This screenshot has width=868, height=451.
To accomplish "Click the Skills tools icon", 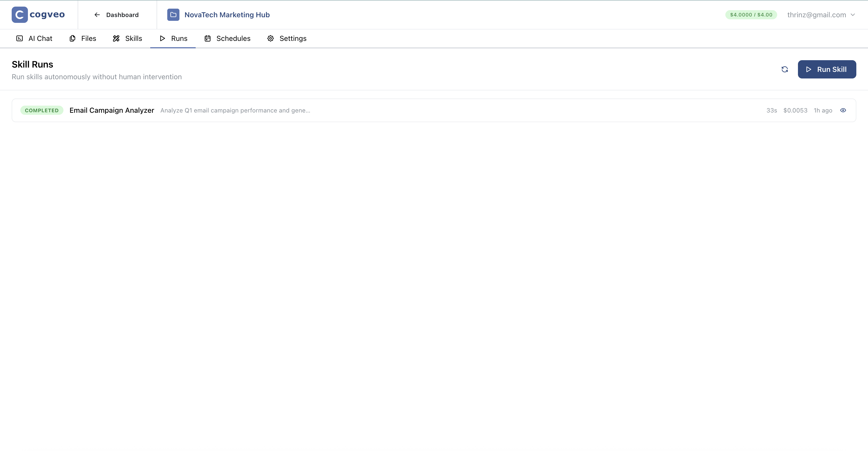I will tap(116, 38).
